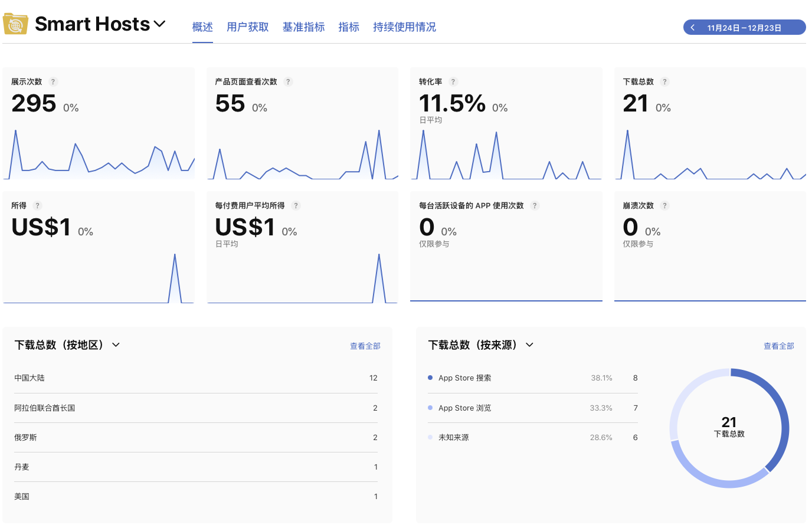The image size is (812, 528).
Task: Open help tooltip for 转化率
Action: (x=453, y=81)
